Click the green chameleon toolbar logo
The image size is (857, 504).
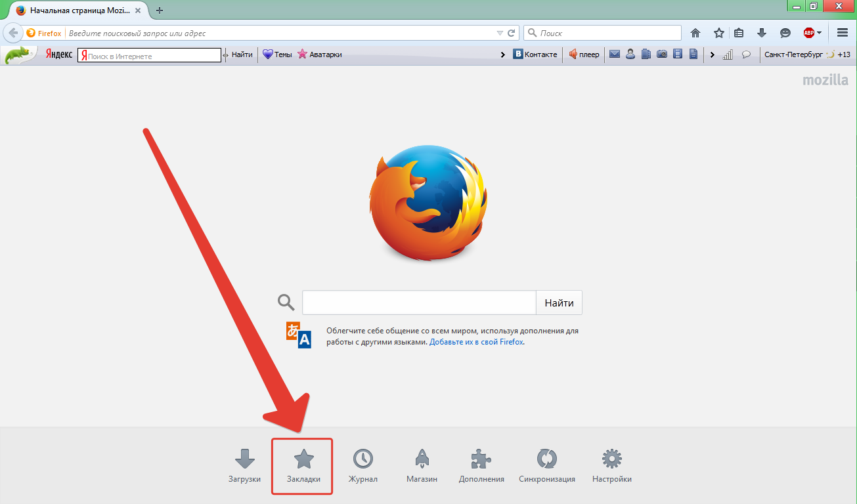click(20, 55)
